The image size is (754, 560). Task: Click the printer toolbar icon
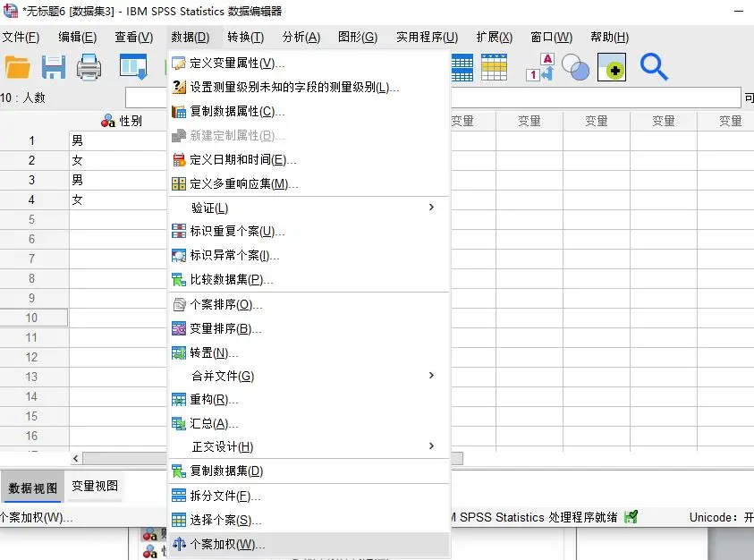pos(89,67)
